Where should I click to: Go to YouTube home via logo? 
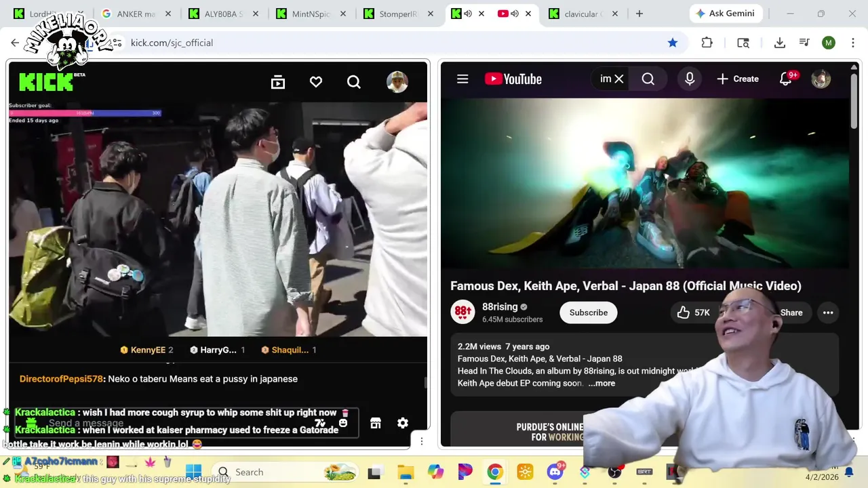point(513,79)
